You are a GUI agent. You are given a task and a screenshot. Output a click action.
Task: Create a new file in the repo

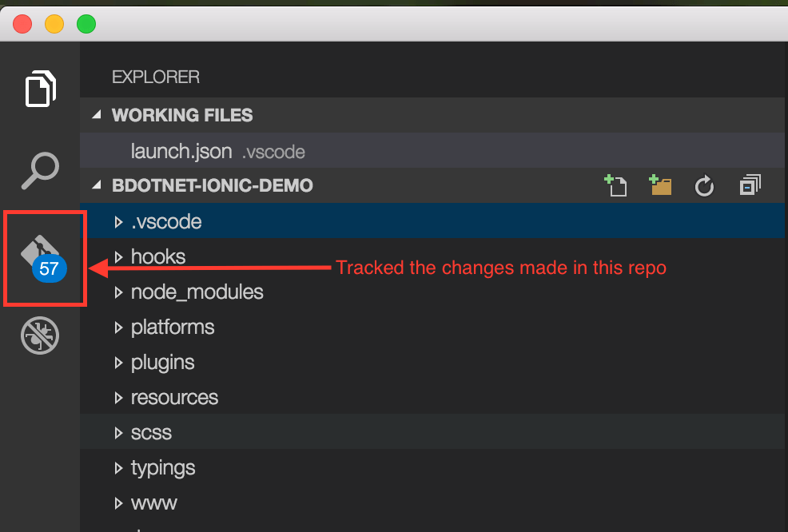tap(615, 185)
